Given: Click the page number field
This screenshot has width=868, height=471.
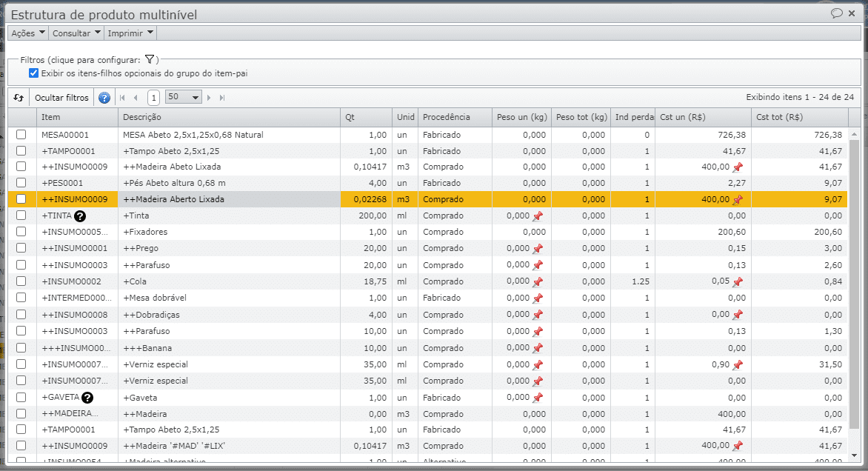Looking at the screenshot, I should 153,98.
